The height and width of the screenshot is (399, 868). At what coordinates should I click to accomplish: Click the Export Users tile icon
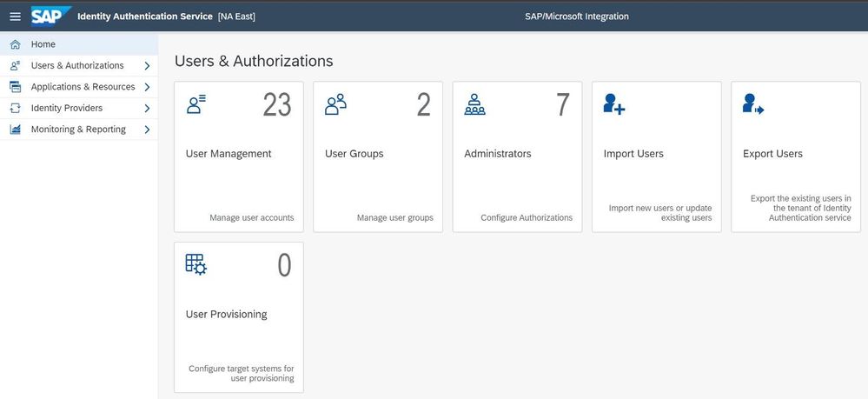click(753, 105)
